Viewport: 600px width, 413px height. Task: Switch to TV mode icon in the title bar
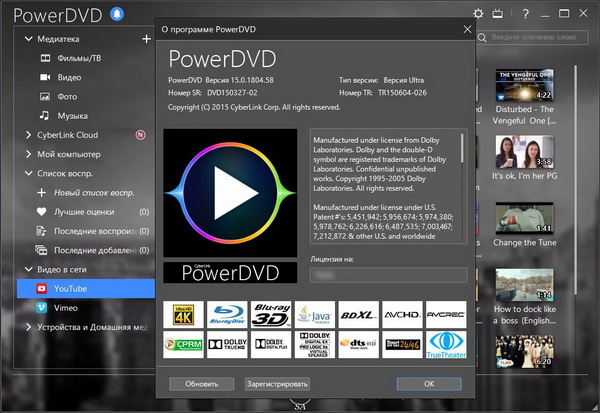click(497, 14)
